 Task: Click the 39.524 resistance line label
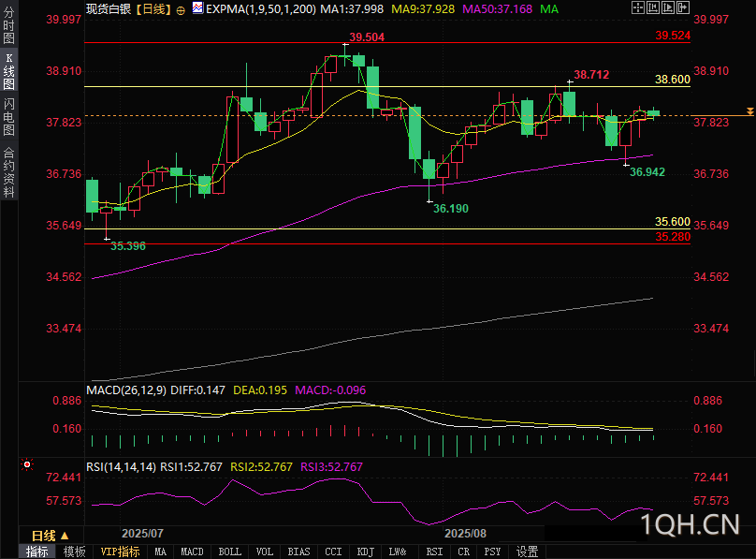tap(673, 36)
